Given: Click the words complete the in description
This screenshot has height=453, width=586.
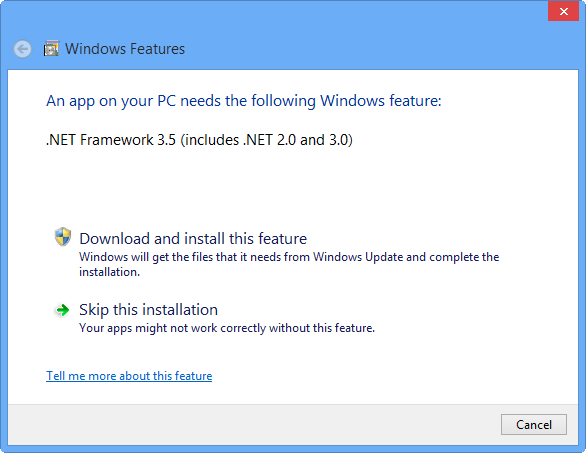Looking at the screenshot, I should (x=464, y=257).
